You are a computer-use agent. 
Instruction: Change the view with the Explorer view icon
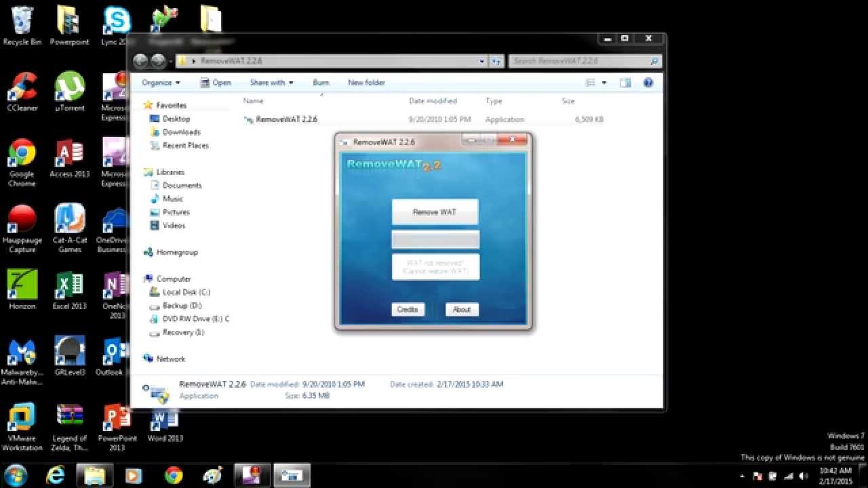point(590,83)
